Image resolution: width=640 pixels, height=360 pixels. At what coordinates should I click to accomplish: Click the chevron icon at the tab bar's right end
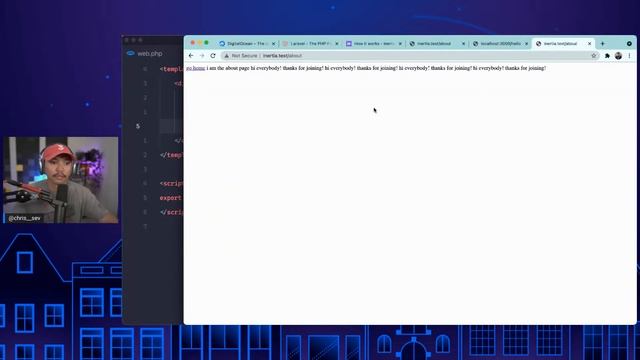point(629,43)
